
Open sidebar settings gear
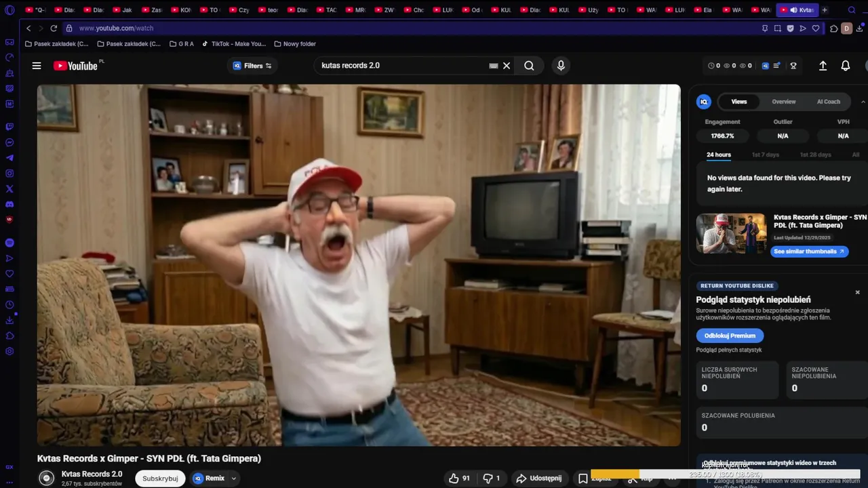point(9,351)
